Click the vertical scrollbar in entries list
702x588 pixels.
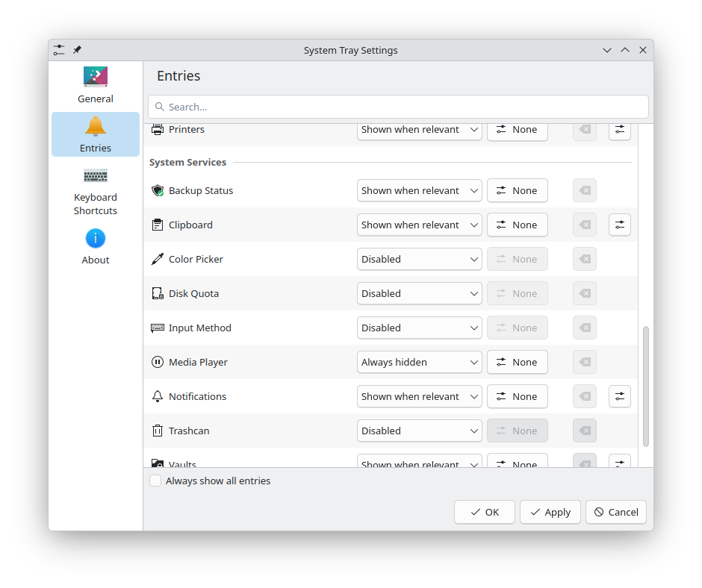pos(646,386)
